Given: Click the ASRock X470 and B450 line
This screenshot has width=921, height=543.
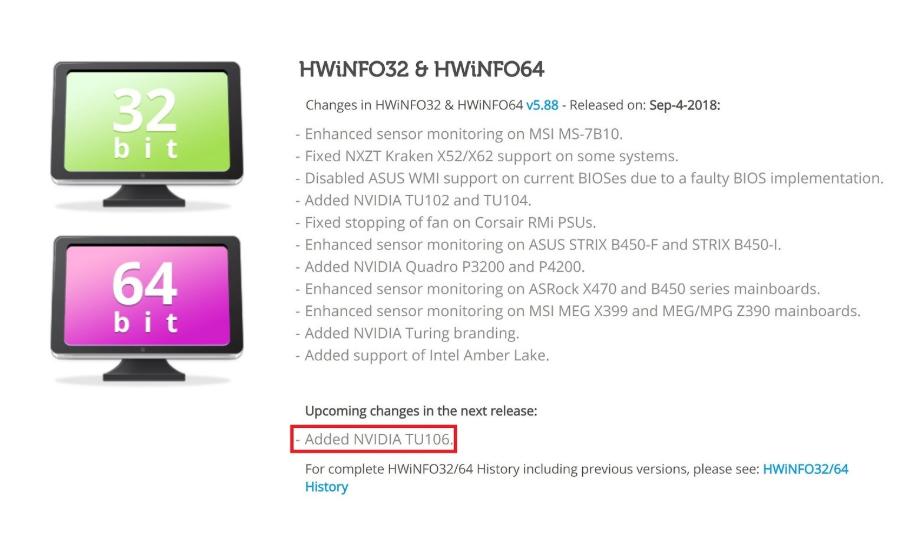Looking at the screenshot, I should click(557, 289).
